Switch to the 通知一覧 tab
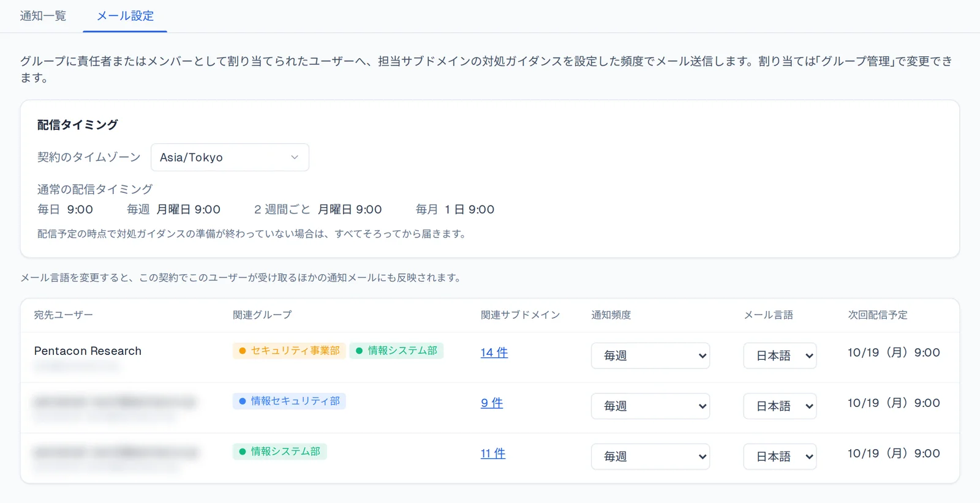The image size is (980, 503). point(43,16)
